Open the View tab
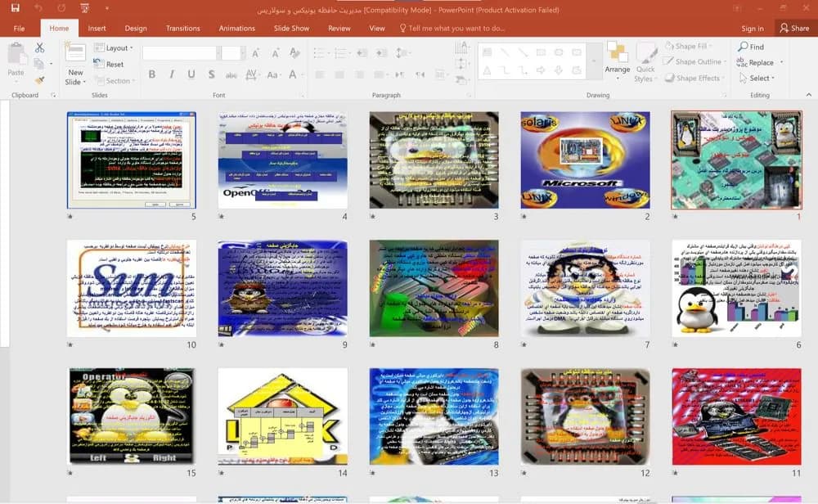This screenshot has width=818, height=504. (377, 28)
